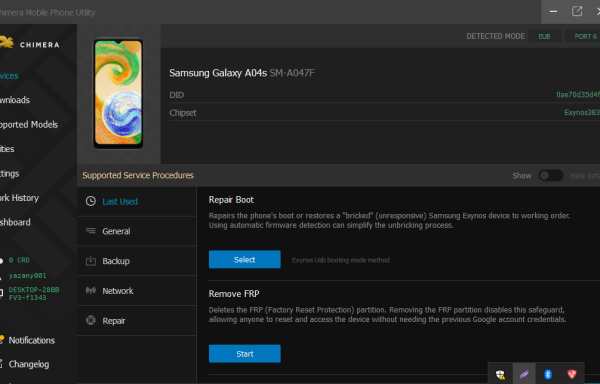Open Bluetooth tray icon
Viewport: 600px width, 384px height.
(x=548, y=374)
